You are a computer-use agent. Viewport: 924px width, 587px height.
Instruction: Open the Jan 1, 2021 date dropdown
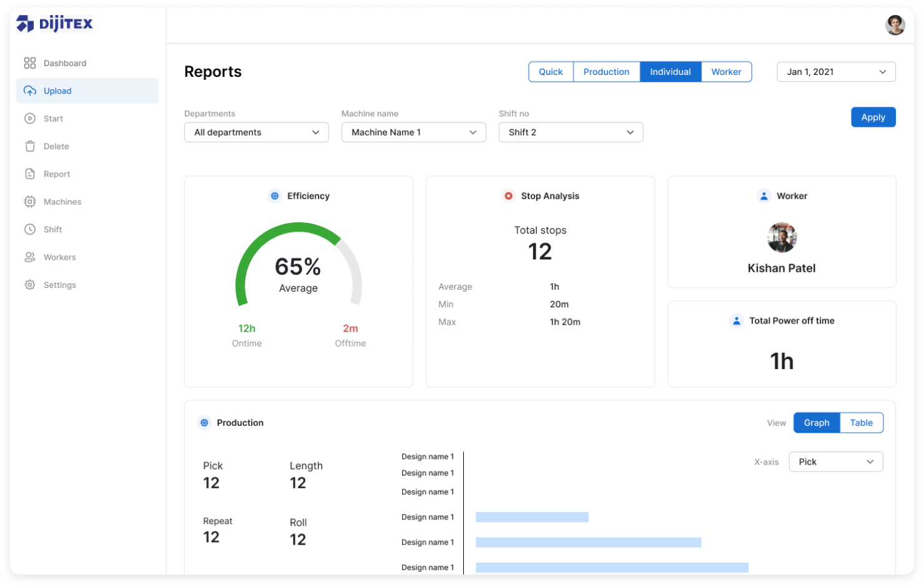click(x=836, y=72)
